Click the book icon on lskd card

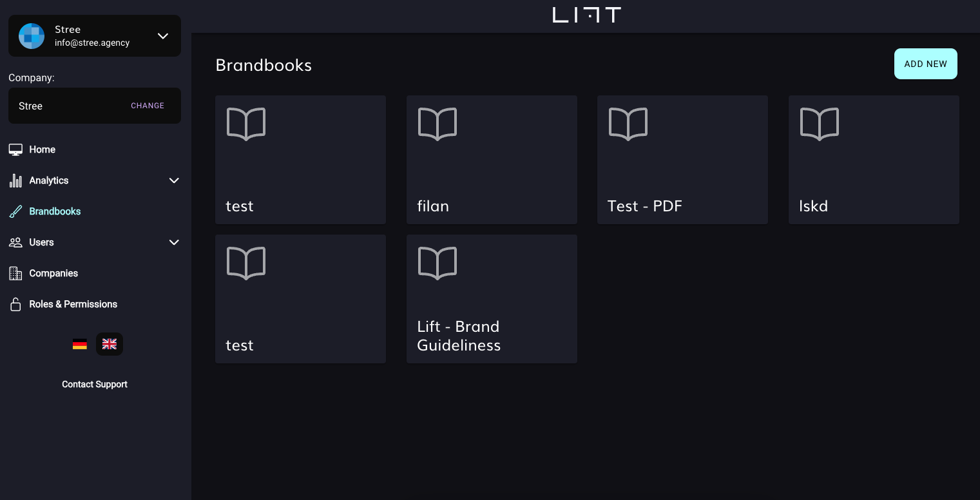click(x=820, y=124)
